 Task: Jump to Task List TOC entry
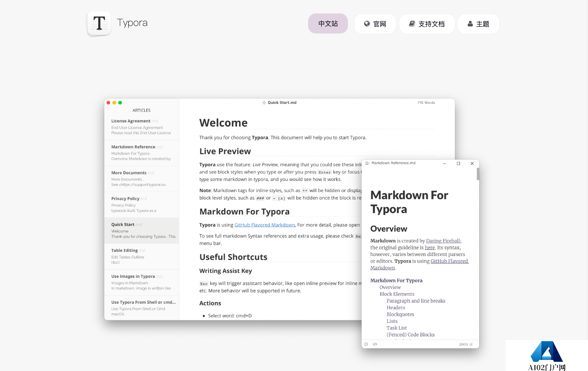point(396,328)
